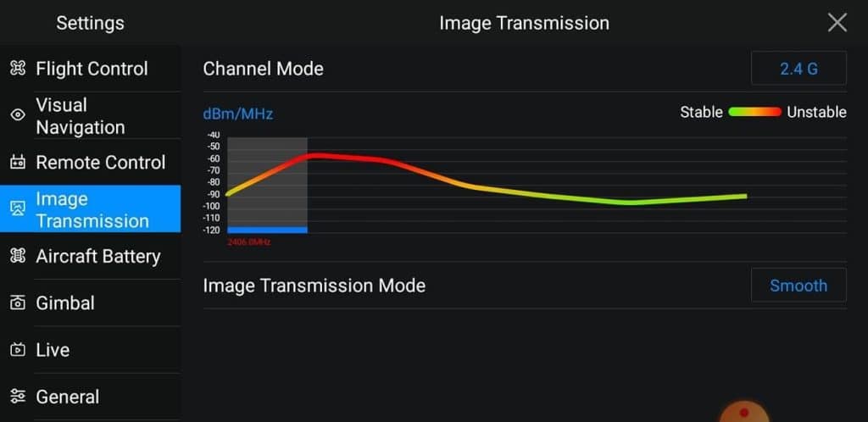The width and height of the screenshot is (868, 422).
Task: Click the General sliders icon
Action: (x=18, y=397)
